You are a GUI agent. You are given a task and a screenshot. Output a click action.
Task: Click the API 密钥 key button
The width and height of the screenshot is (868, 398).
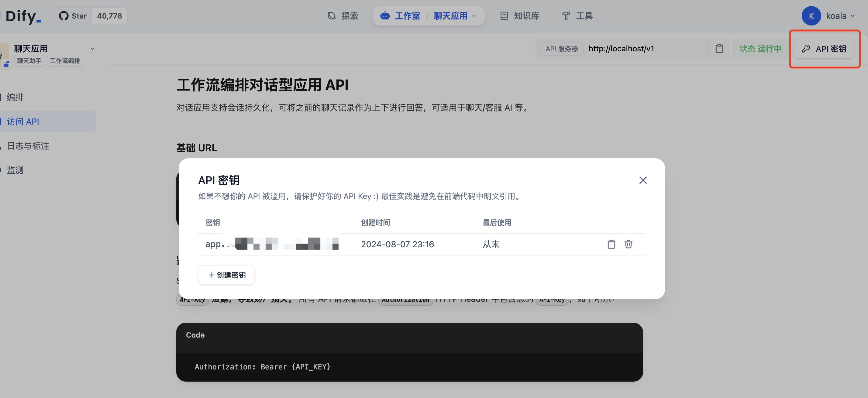point(824,49)
